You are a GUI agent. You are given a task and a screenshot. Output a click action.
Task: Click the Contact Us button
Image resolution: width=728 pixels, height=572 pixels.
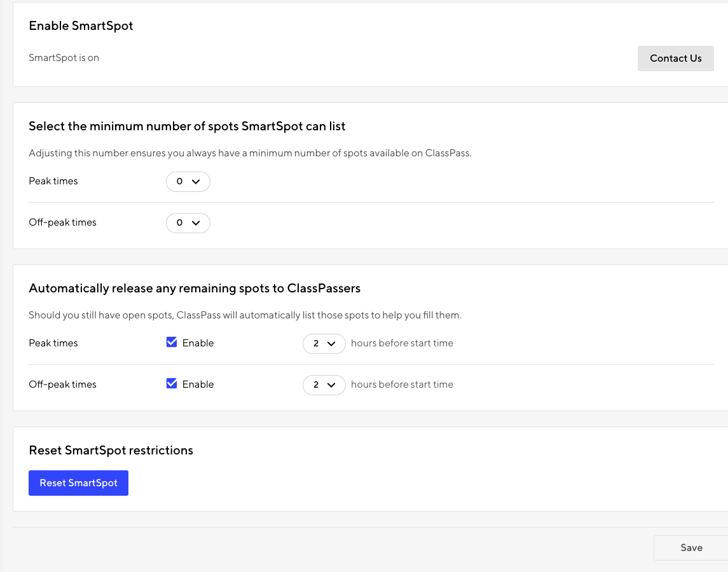click(675, 58)
